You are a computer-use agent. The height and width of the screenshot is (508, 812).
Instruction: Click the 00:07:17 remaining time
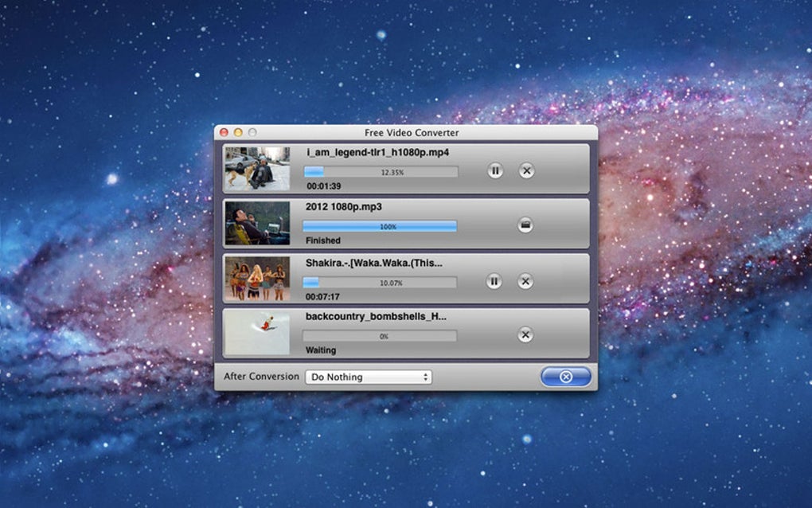322,297
